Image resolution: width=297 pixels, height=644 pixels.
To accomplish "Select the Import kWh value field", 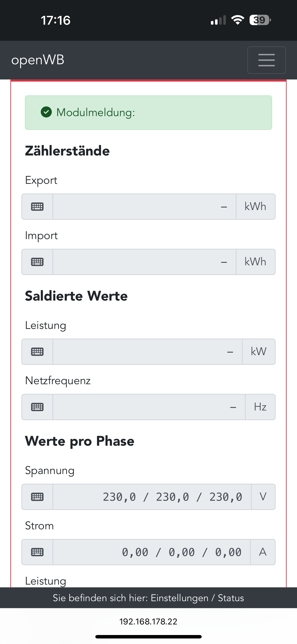I will (x=144, y=262).
